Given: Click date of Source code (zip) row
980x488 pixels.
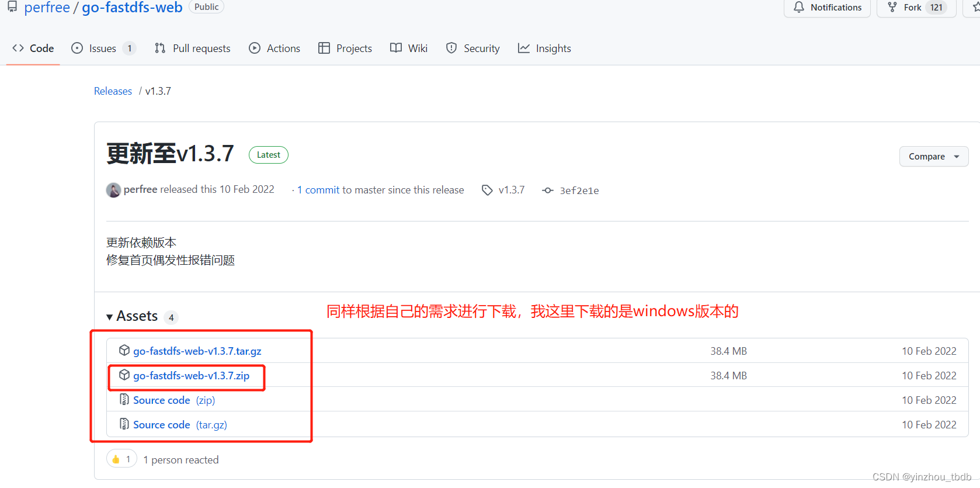Looking at the screenshot, I should pyautogui.click(x=929, y=400).
